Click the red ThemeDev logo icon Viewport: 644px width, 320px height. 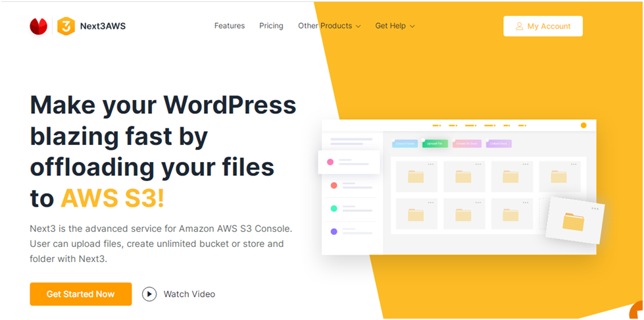(39, 26)
